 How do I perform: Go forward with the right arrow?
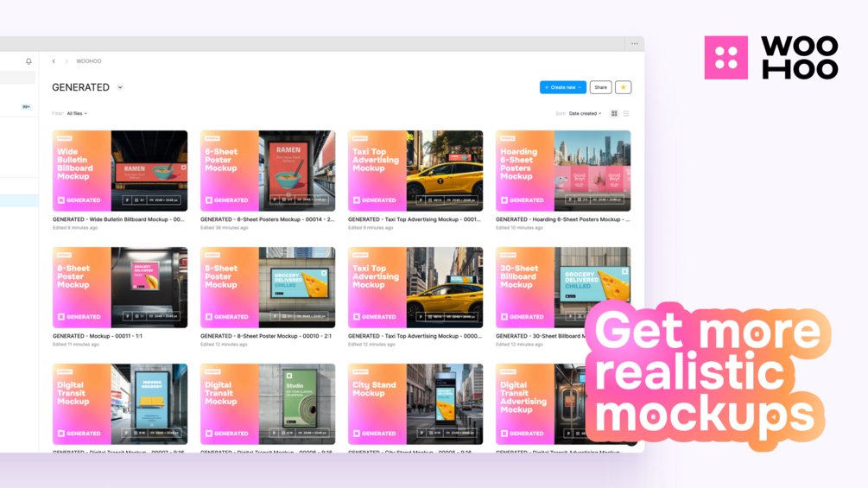tap(67, 61)
